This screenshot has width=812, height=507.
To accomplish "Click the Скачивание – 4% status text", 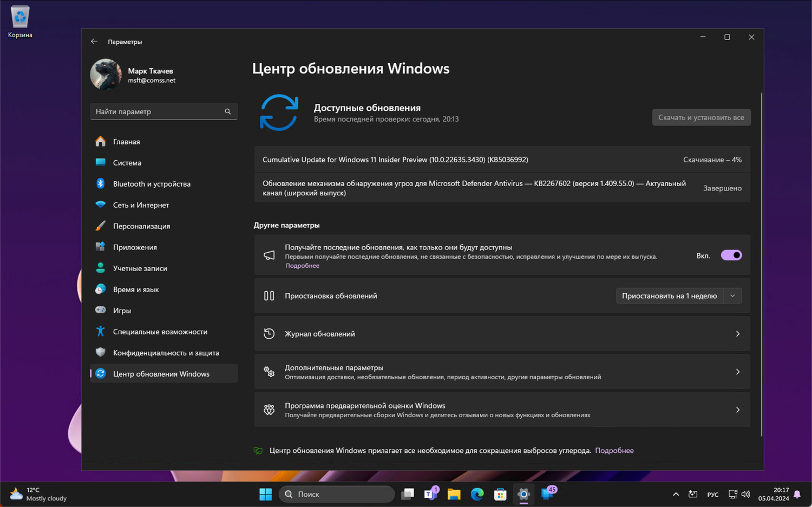I will (712, 160).
